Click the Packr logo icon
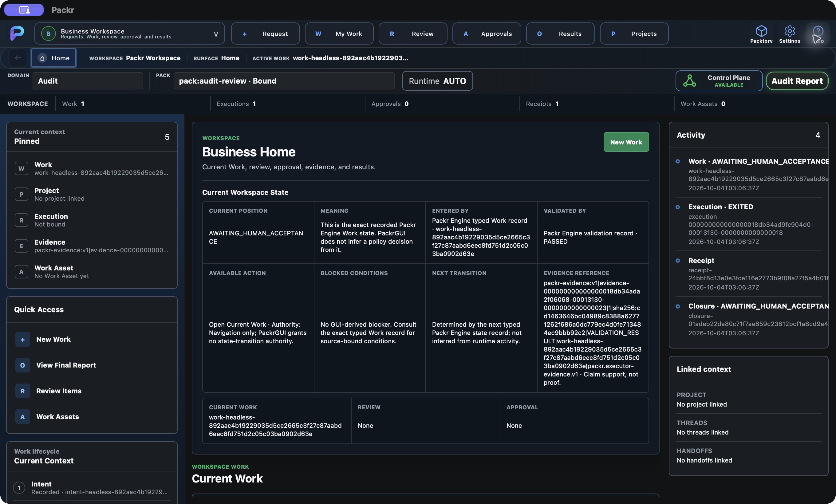 click(x=17, y=33)
